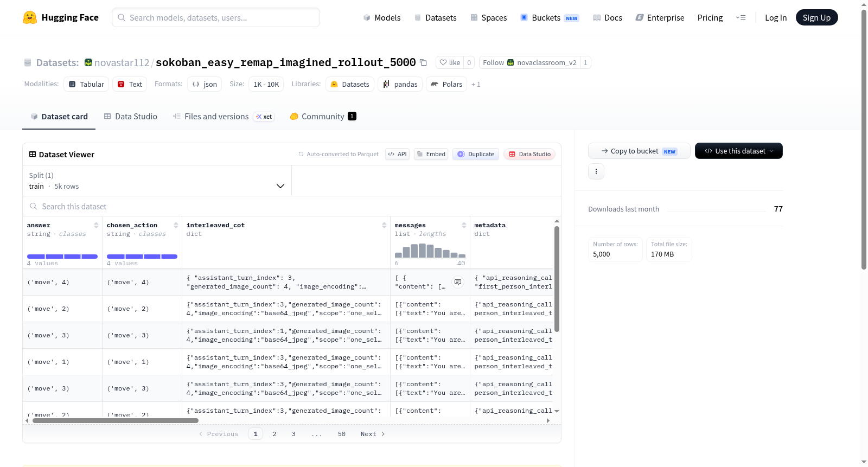Select the Polars library tag
This screenshot has width=868, height=467.
click(446, 84)
